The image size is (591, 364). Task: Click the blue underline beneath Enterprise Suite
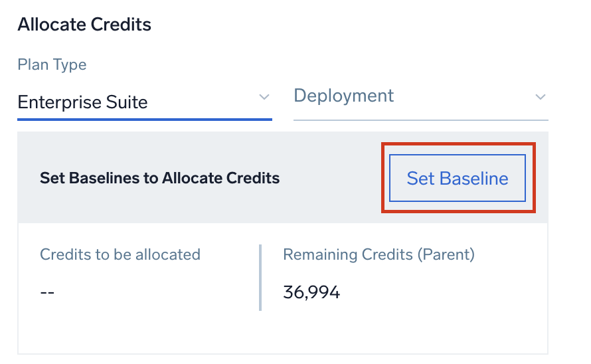point(144,120)
